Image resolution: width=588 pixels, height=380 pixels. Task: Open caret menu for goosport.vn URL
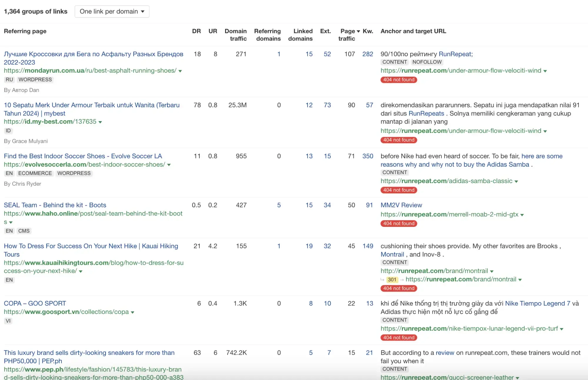click(x=133, y=312)
